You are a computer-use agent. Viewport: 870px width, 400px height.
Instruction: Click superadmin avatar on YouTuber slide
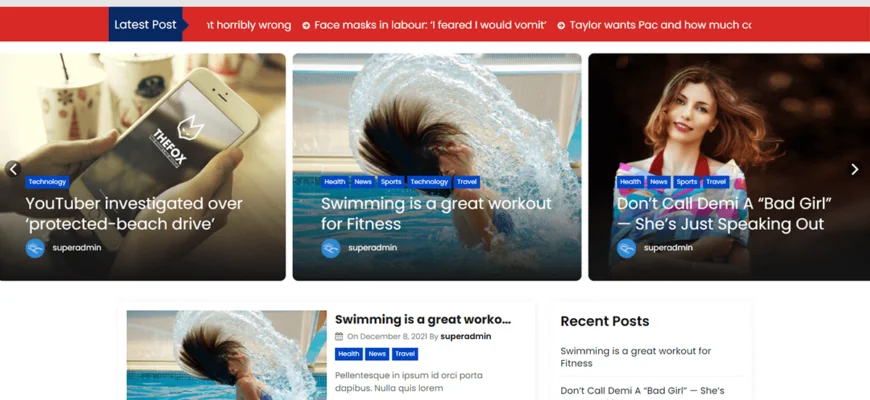point(35,248)
